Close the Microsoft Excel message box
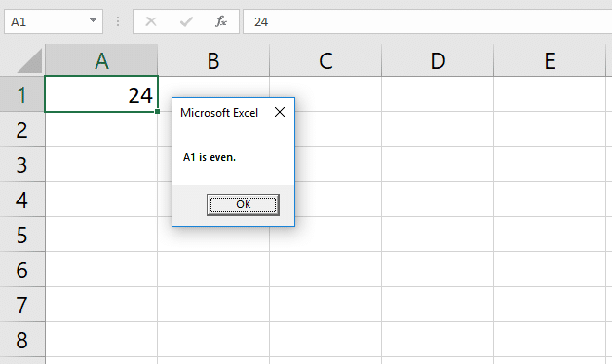 tap(280, 112)
